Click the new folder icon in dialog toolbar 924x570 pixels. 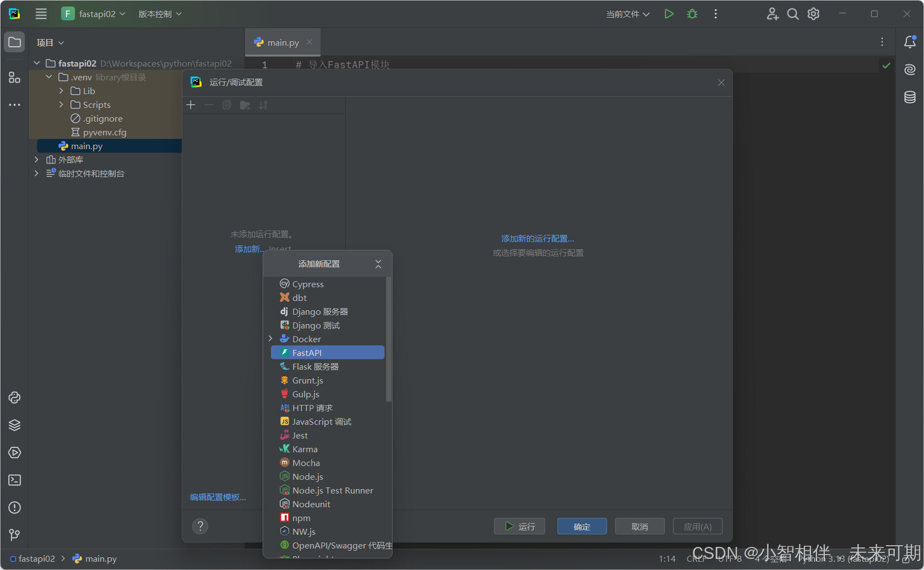245,105
